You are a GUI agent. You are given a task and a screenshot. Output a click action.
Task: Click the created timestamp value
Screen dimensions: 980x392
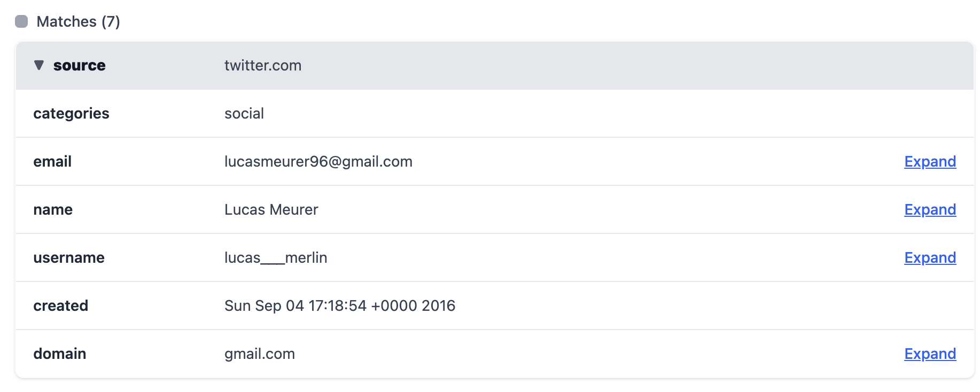point(340,305)
